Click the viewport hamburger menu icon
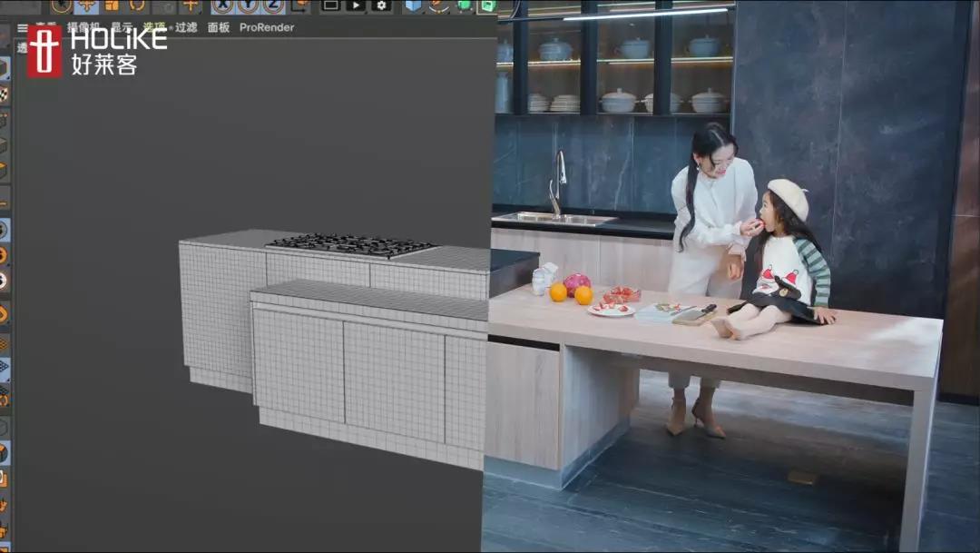The image size is (980, 553). coord(23,28)
